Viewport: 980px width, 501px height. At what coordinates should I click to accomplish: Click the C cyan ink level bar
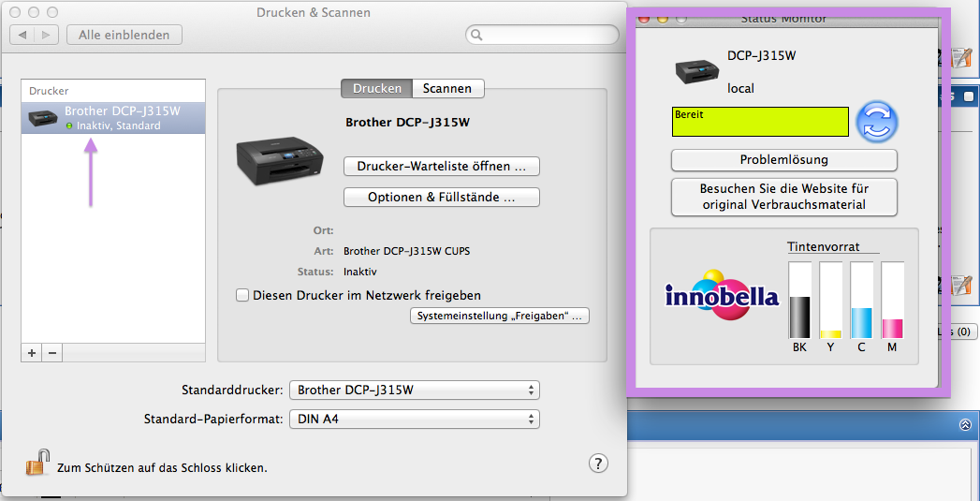pos(861,301)
